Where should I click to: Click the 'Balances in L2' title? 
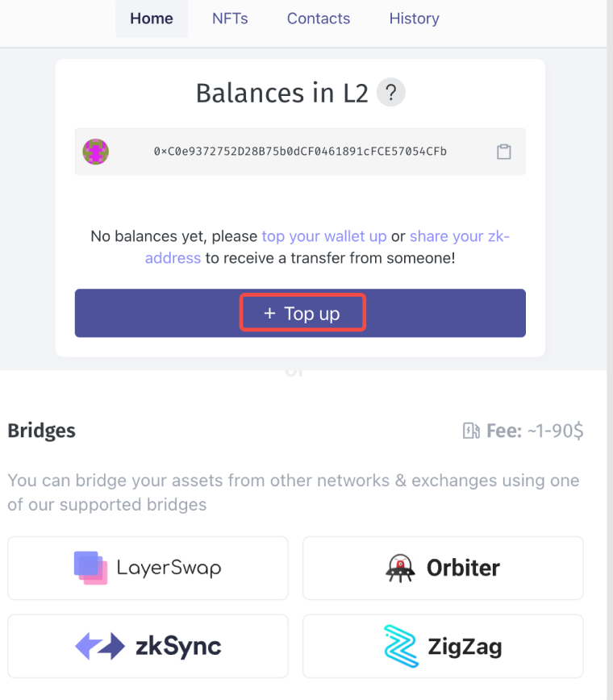(281, 93)
